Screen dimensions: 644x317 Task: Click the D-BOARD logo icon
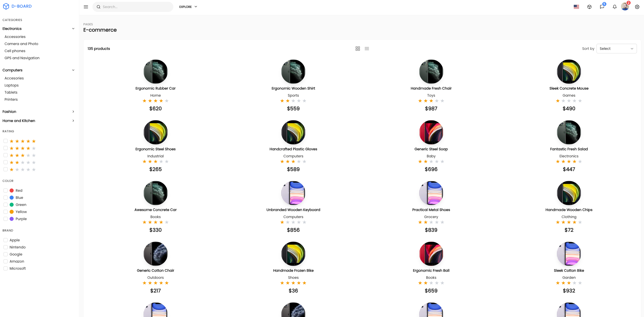(6, 6)
